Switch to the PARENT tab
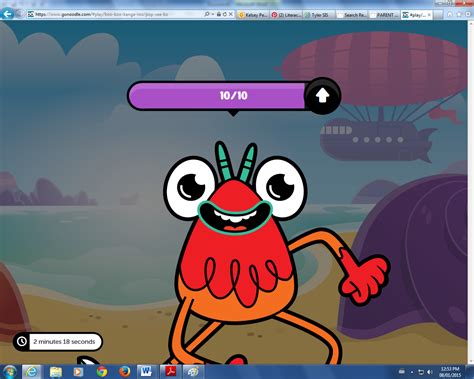Image resolution: width=474 pixels, height=379 pixels. tap(384, 15)
